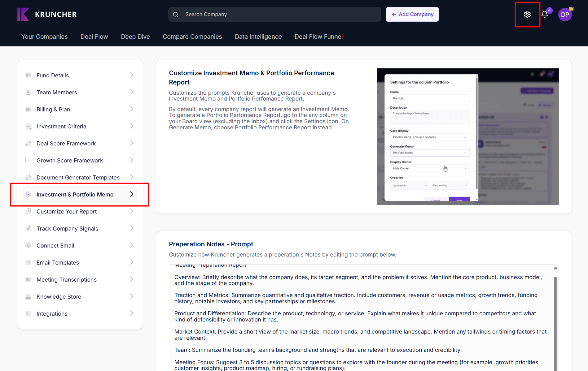
Task: Open settings via the gear icon
Action: (x=527, y=15)
